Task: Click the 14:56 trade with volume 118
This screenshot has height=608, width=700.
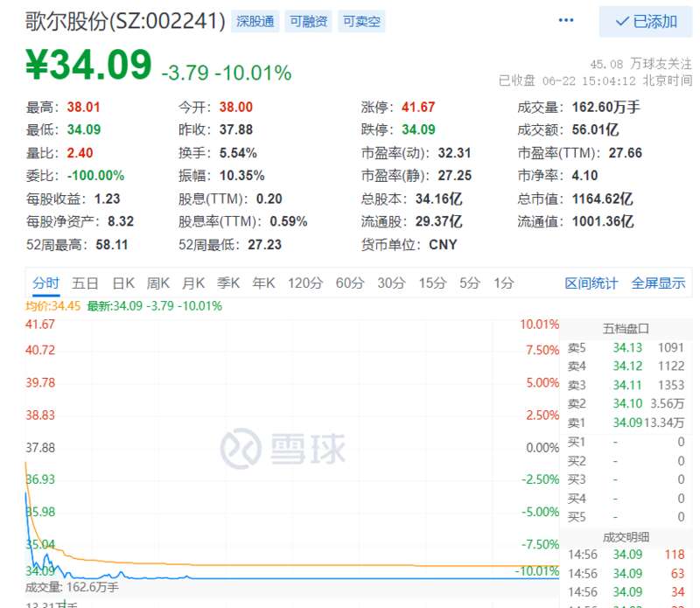Action: click(626, 555)
